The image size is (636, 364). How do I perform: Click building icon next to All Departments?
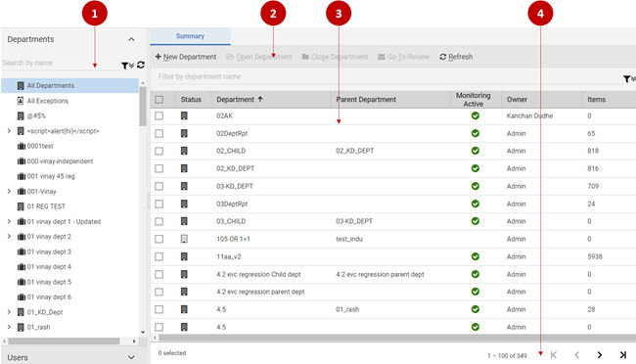21,86
